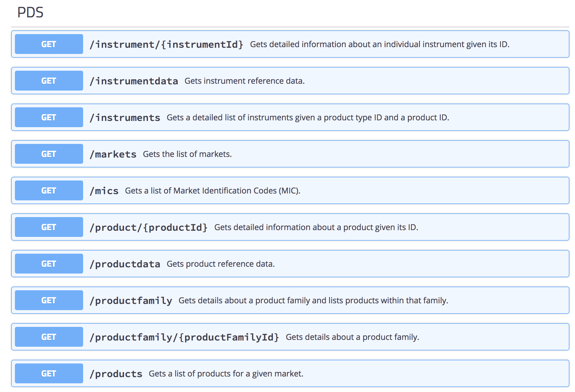This screenshot has width=575, height=392.
Task: Click the GET badge for /mics
Action: 48,190
